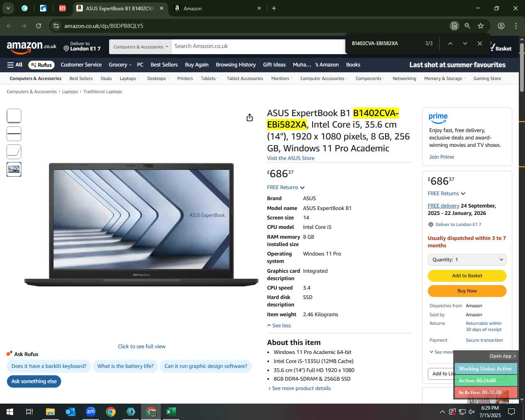
Task: Click Buy Now button
Action: (467, 291)
